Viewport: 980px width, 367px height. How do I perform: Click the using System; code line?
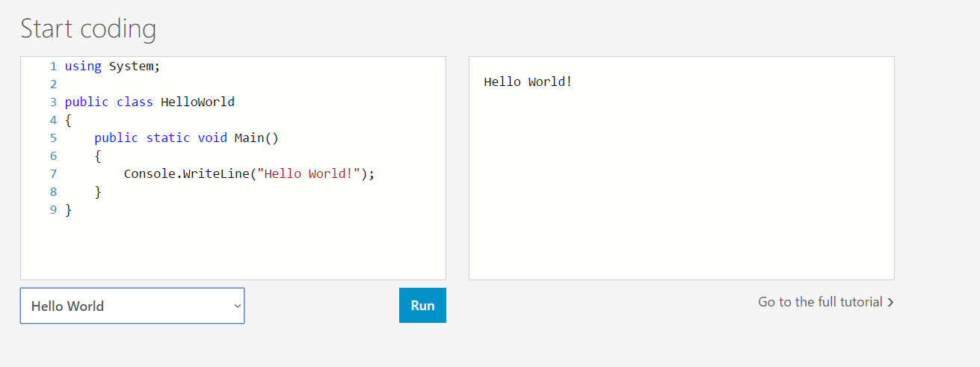click(113, 66)
